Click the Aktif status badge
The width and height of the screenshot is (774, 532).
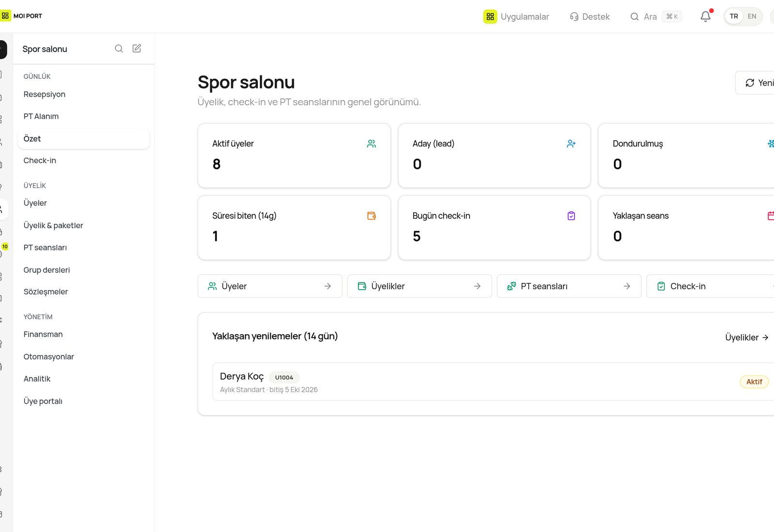[754, 382]
